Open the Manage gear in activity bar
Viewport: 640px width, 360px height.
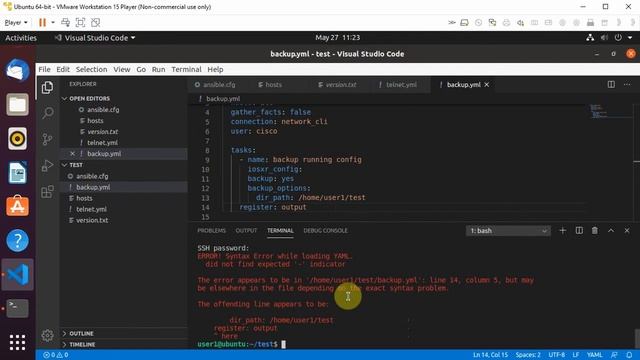[47, 335]
